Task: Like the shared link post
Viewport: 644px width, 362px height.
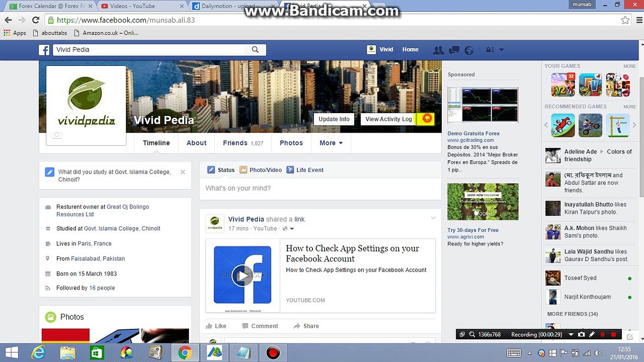Action: [216, 326]
